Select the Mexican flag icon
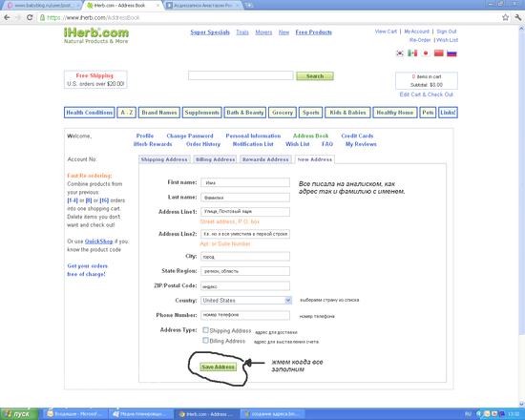The width and height of the screenshot is (525, 420). click(412, 53)
